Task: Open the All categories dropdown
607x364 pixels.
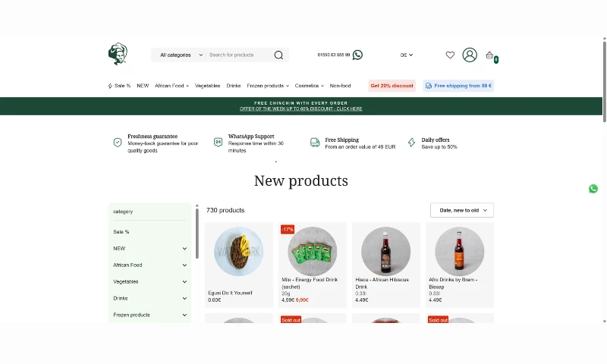Action: (x=181, y=55)
